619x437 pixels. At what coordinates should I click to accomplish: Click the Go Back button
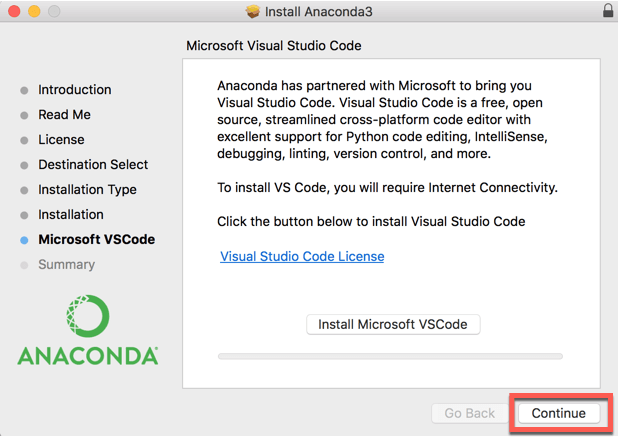click(x=469, y=413)
